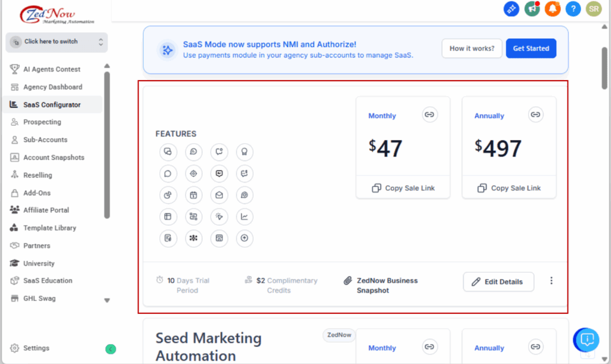611x364 pixels.
Task: Click the document with attachment feature icon
Action: (168, 238)
